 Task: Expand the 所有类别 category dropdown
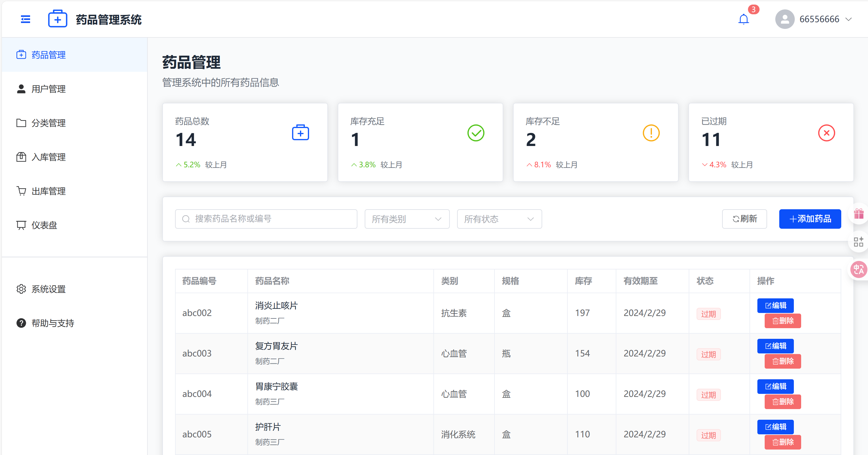407,219
